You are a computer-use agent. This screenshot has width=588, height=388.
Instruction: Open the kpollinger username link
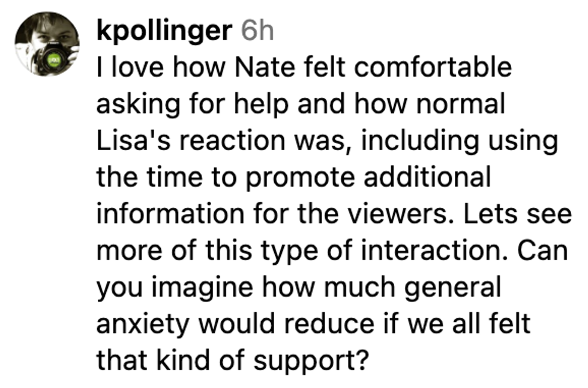click(164, 31)
